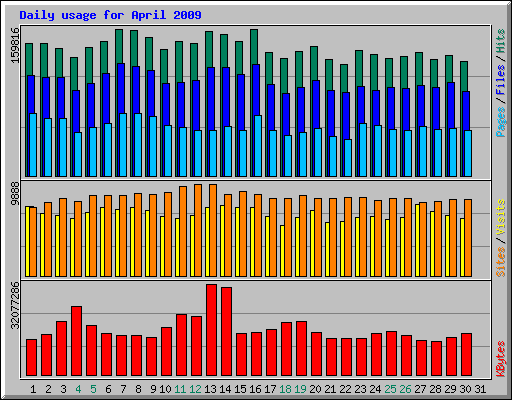Click the orange visits bar for day 27
Image resolution: width=512 pixels, height=400 pixels.
[x=423, y=239]
